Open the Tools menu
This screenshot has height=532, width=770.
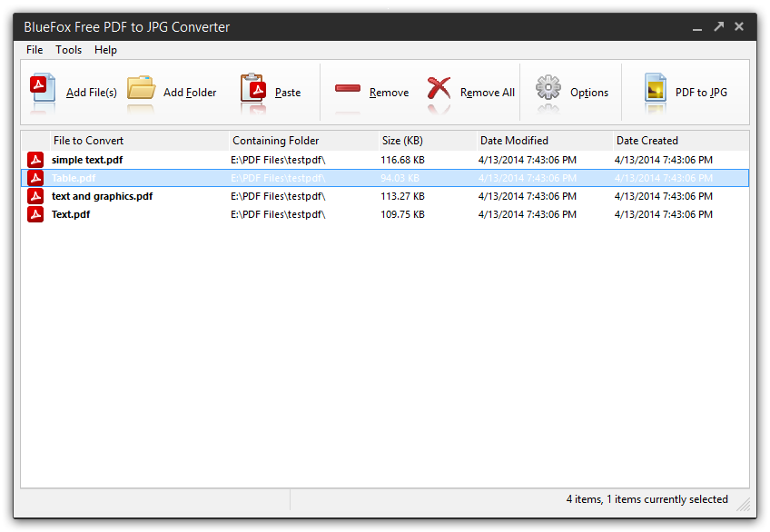(x=68, y=50)
